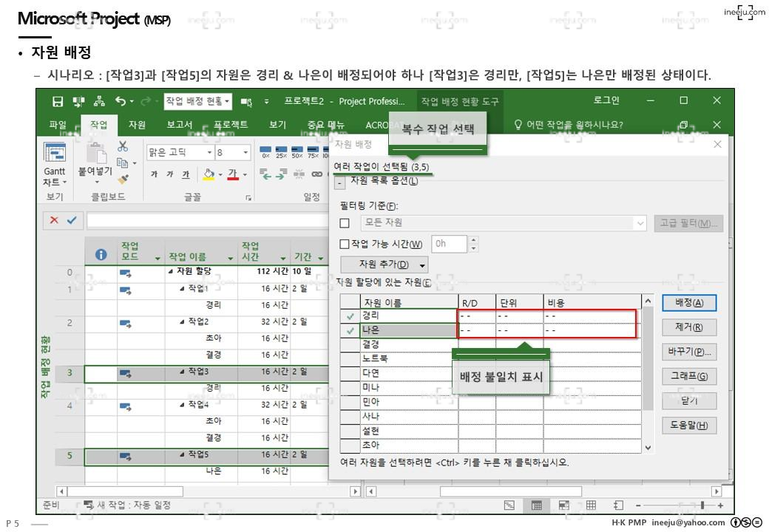This screenshot has height=532, width=769.
Task: Switch to Gantt view via status bar icon
Action: (509, 505)
